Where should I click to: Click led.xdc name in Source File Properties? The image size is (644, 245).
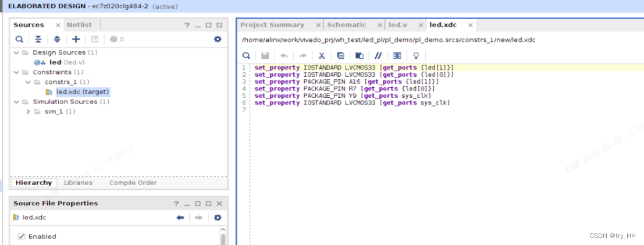[34, 218]
